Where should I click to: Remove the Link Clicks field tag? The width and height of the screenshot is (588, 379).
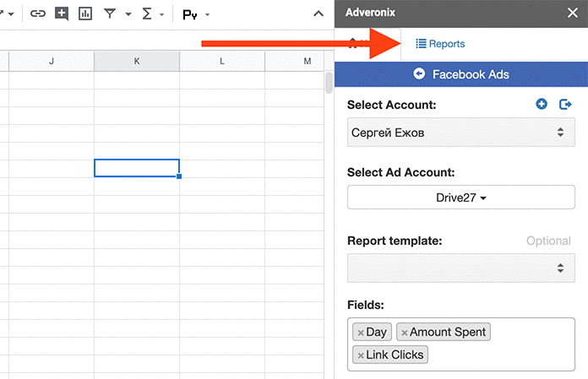click(361, 355)
